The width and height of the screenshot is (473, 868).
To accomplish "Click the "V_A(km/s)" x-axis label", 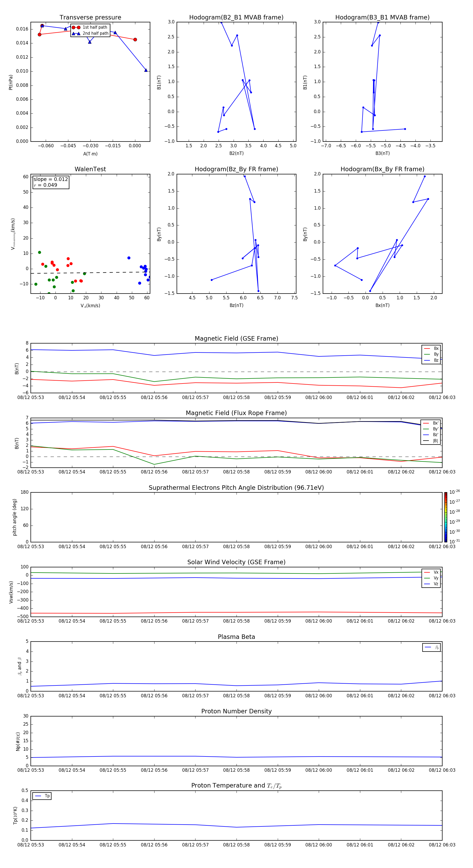I will click(x=90, y=306).
